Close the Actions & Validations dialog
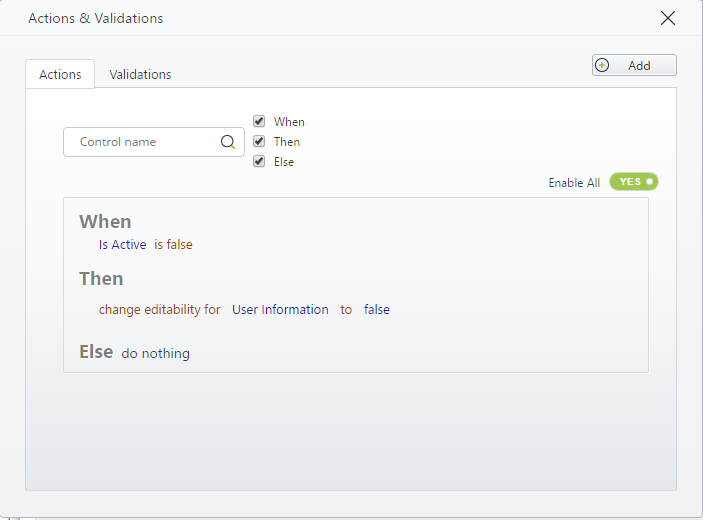This screenshot has width=703, height=520. (668, 18)
